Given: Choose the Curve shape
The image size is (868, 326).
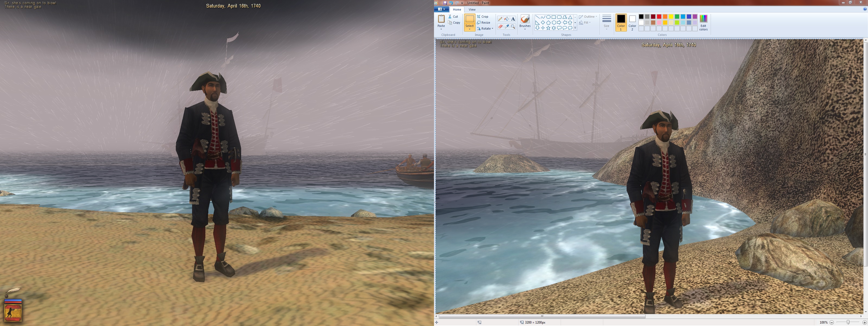Looking at the screenshot, I should pyautogui.click(x=543, y=17).
